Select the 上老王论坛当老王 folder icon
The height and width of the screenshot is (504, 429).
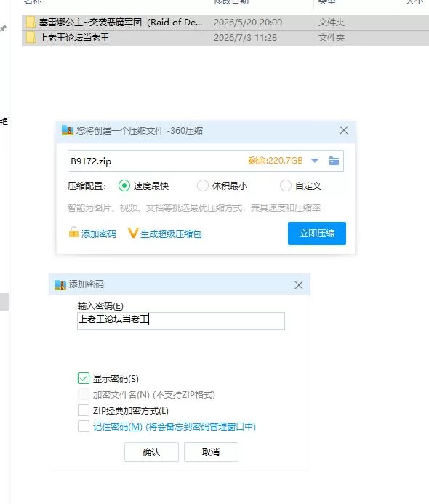point(31,38)
